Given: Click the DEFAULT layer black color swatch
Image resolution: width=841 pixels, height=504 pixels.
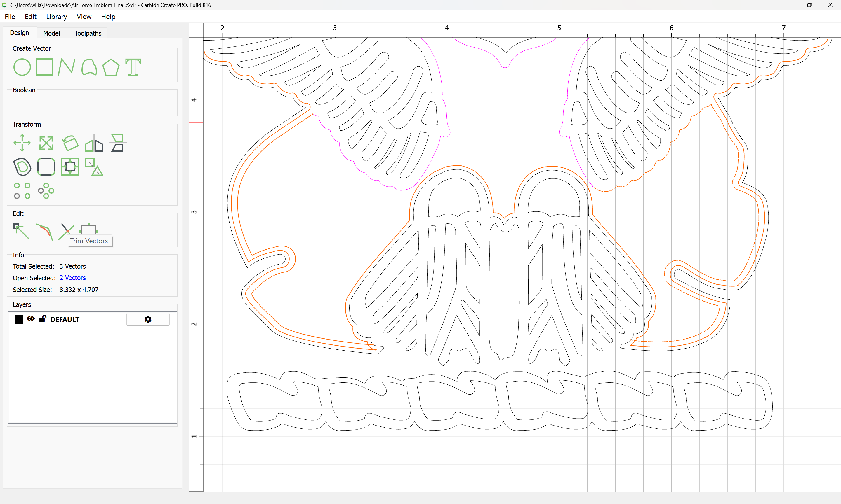Looking at the screenshot, I should 19,319.
